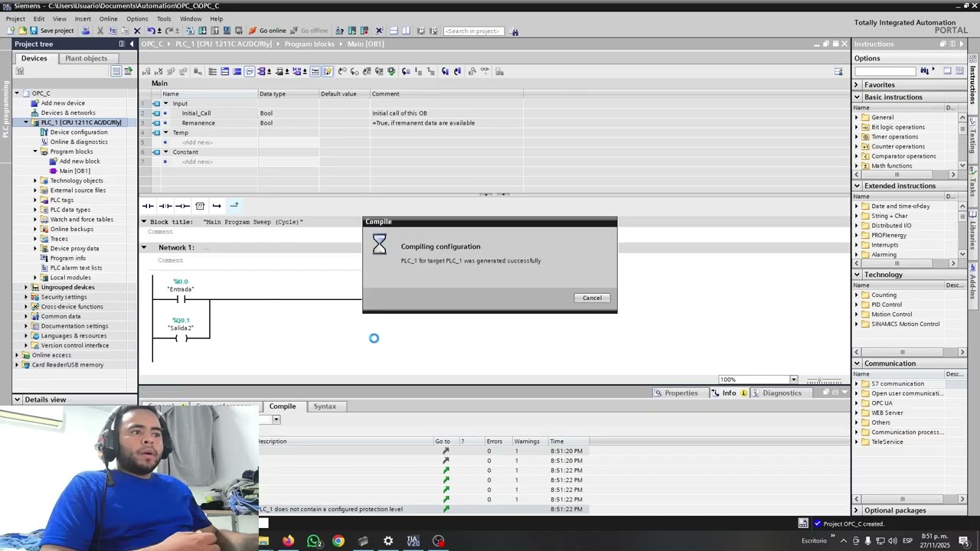980x551 pixels.
Task: Click Program blocks in the breadcrumb path
Action: click(309, 44)
